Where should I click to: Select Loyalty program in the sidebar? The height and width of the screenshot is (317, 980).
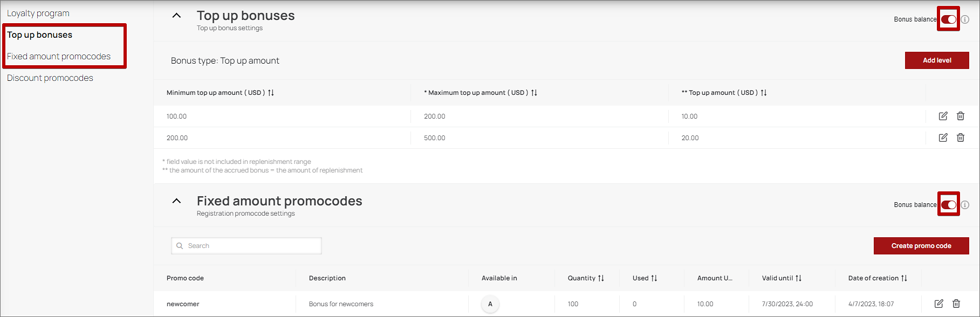coord(38,13)
